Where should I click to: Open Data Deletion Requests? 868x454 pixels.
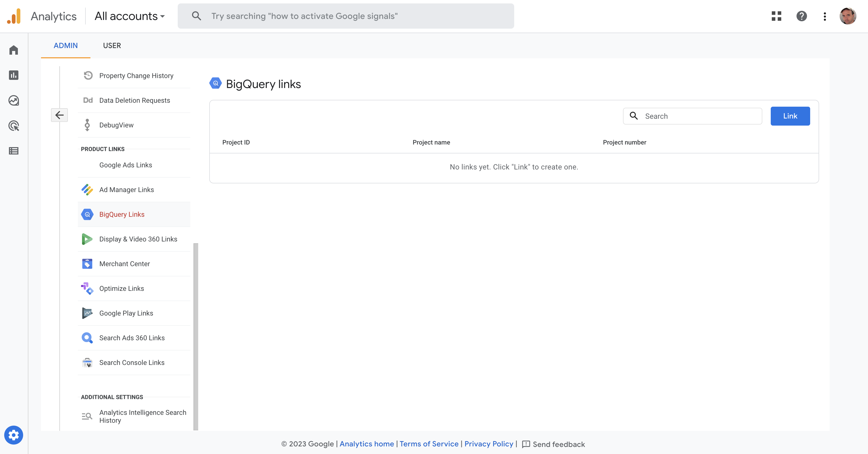coord(134,100)
